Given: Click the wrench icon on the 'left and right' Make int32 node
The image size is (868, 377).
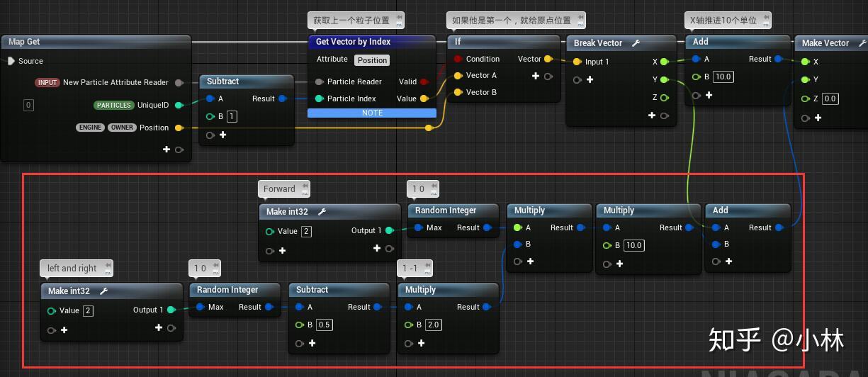Looking at the screenshot, I should point(103,291).
